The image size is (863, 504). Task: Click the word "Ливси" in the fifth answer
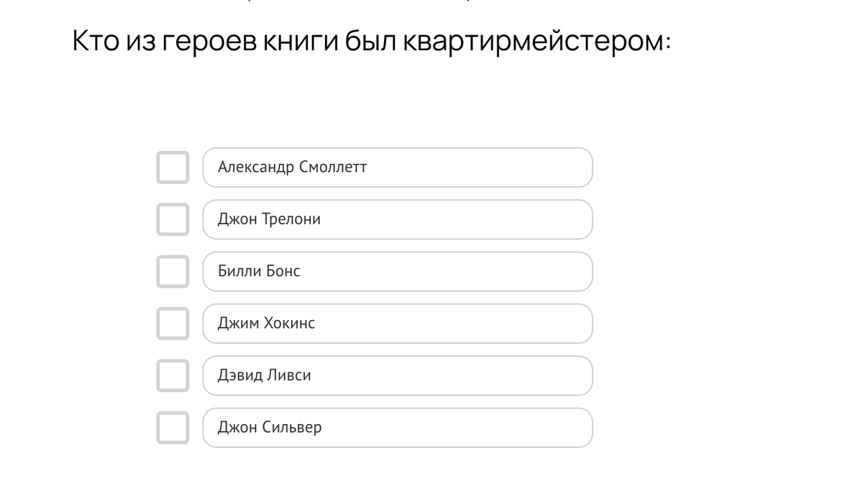coord(288,375)
